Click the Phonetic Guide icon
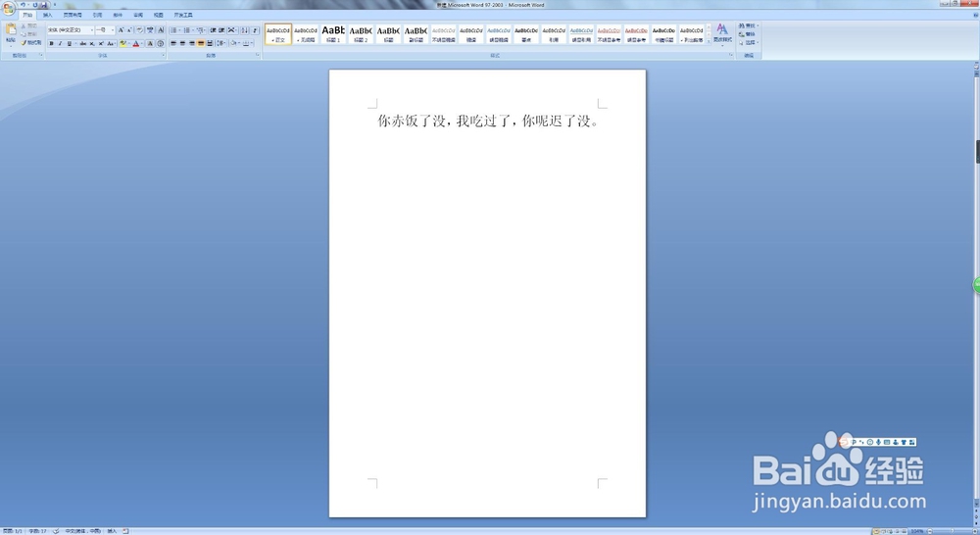Screen dimensions: 980x535 pos(150,30)
